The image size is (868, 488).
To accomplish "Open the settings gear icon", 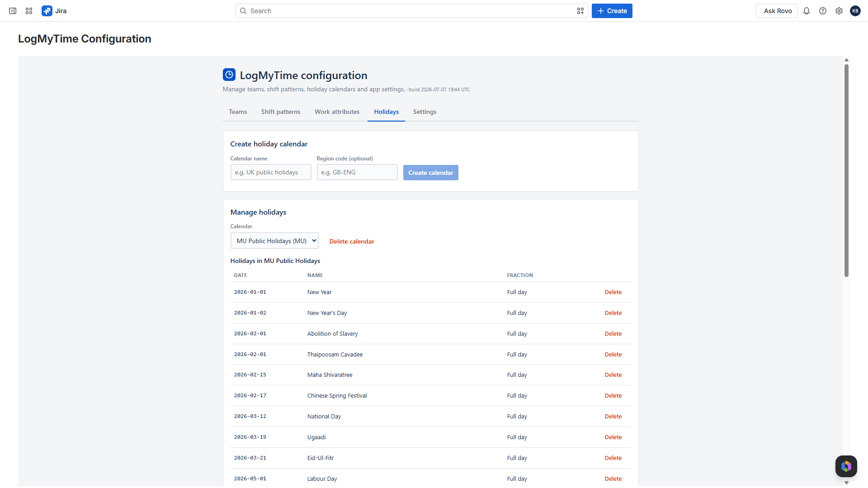I will [x=839, y=11].
